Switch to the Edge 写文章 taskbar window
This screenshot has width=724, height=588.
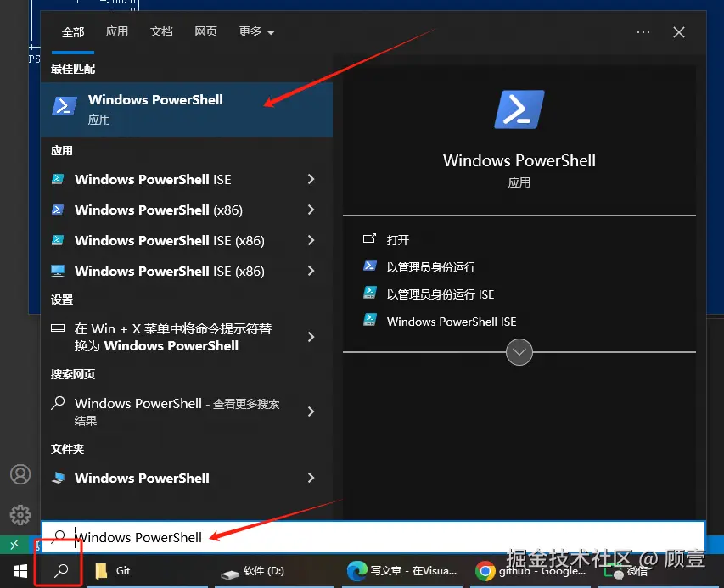coord(401,571)
